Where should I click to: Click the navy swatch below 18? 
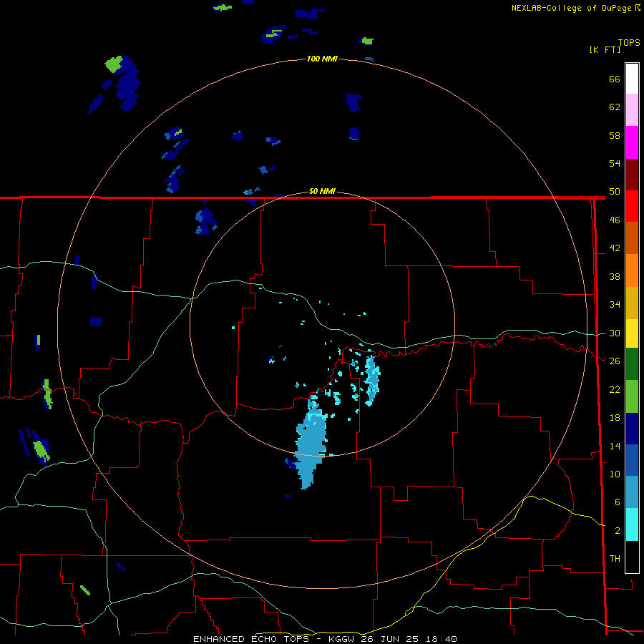point(632,429)
